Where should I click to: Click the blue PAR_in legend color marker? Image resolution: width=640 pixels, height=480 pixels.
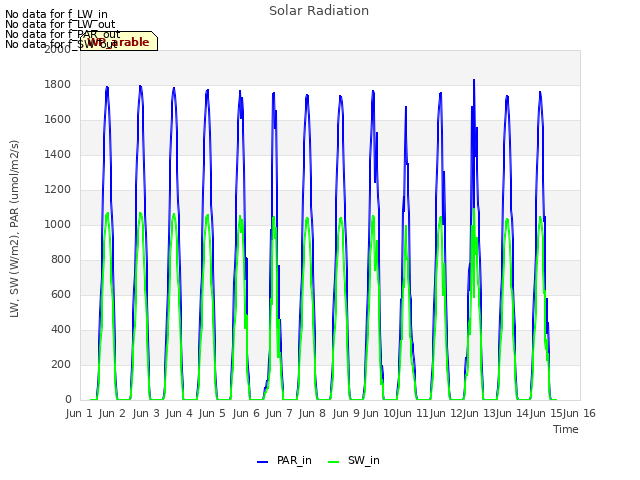tap(262, 462)
